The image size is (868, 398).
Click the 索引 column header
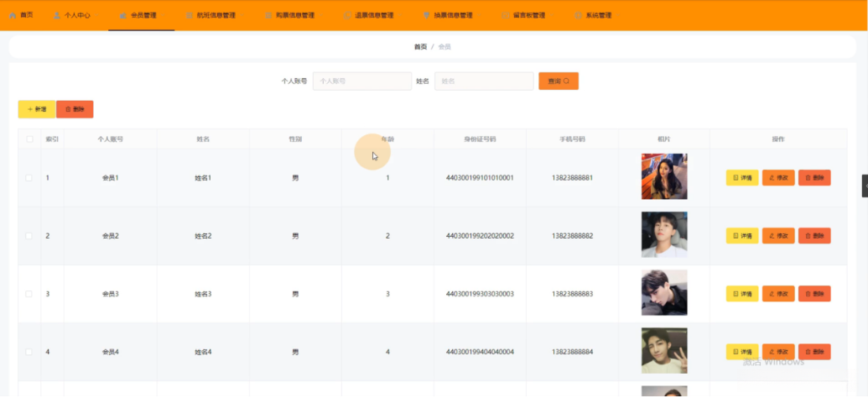[x=52, y=139]
